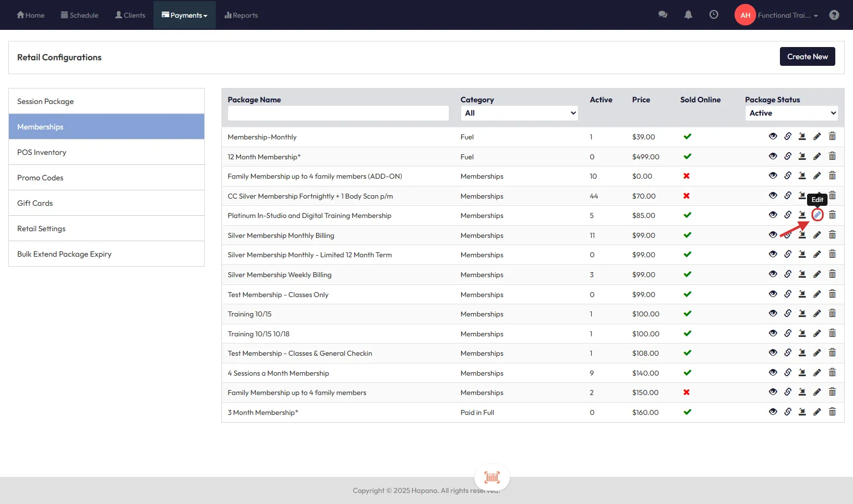Open notifications bell icon
The image size is (853, 504).
tap(688, 15)
